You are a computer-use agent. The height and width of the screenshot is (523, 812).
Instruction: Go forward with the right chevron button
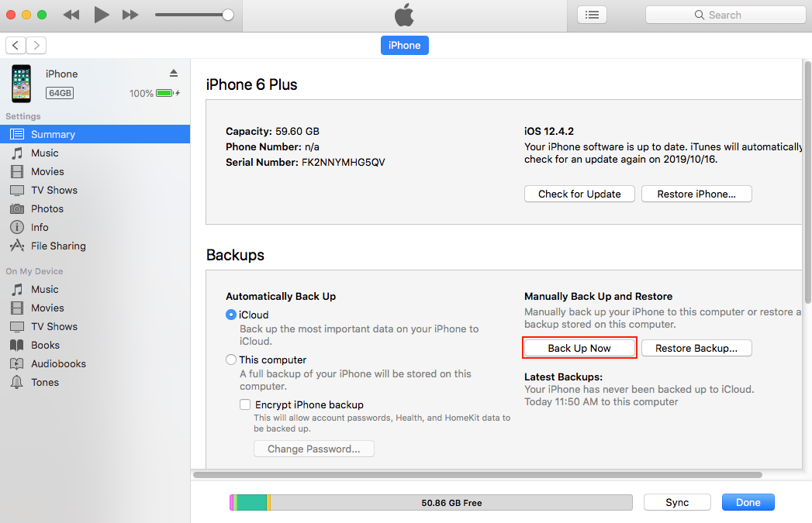pyautogui.click(x=36, y=46)
